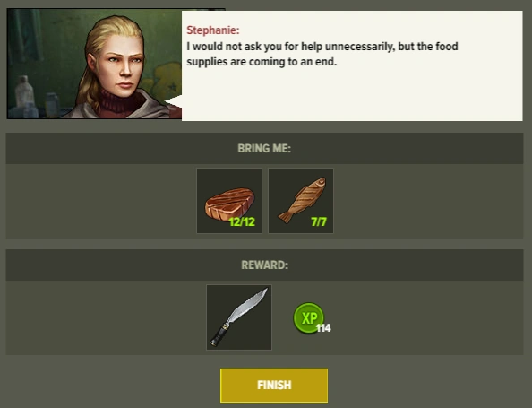Select the cooked fish item icon
Screen dimensions: 532x408
click(301, 201)
